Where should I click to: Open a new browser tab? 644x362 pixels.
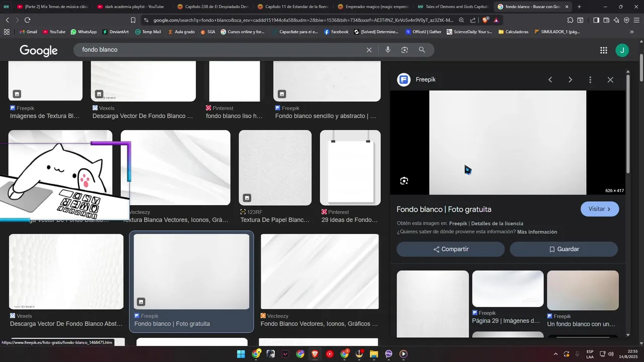(579, 7)
